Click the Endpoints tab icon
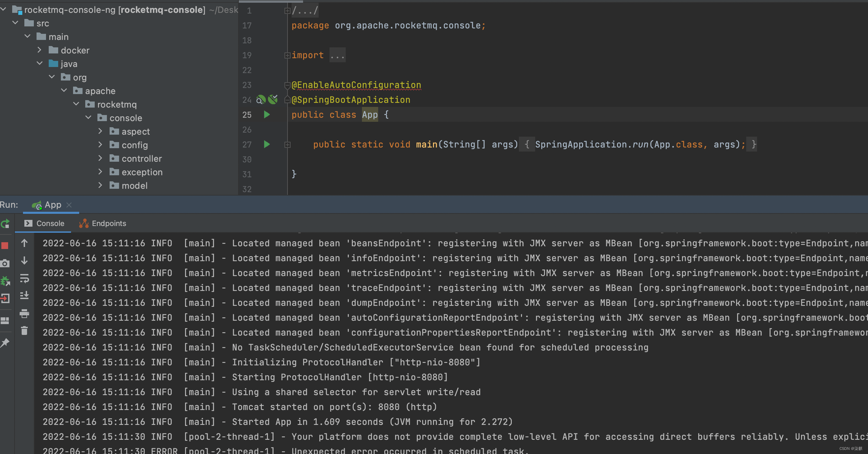Screen dimensions: 868x454 click(84, 223)
